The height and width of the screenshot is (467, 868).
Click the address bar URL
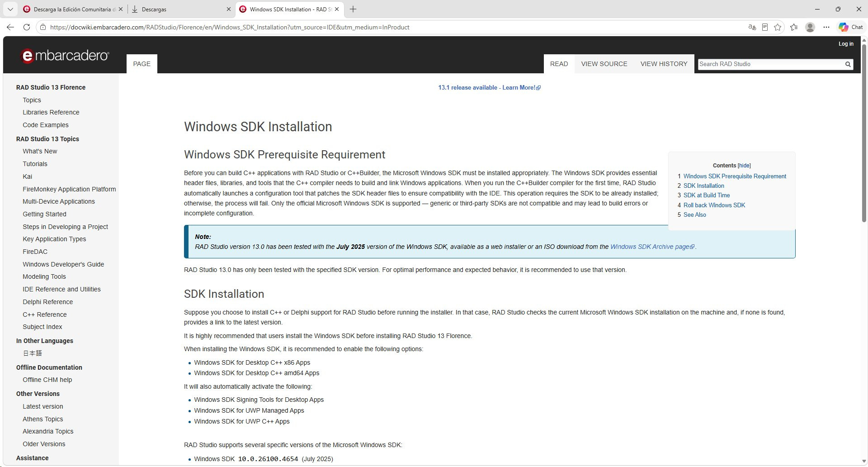[x=230, y=27]
